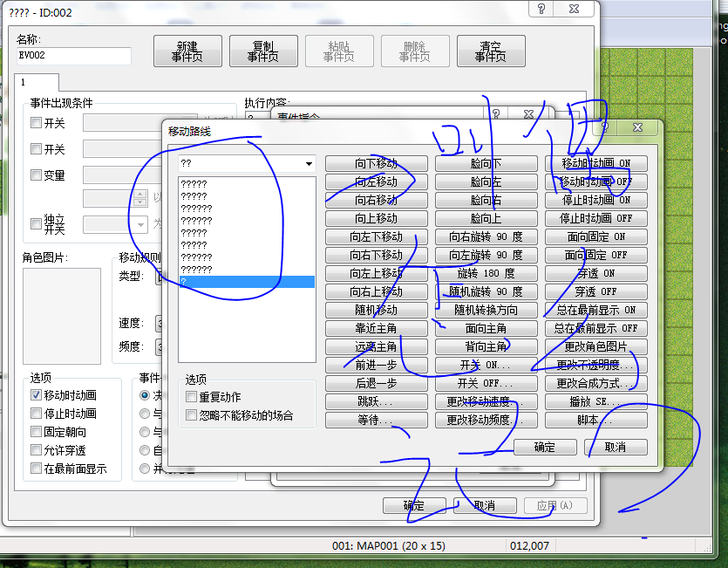Screen dimensions: 728x568
Task: Click 确定 in the event editor window
Action: point(414,505)
